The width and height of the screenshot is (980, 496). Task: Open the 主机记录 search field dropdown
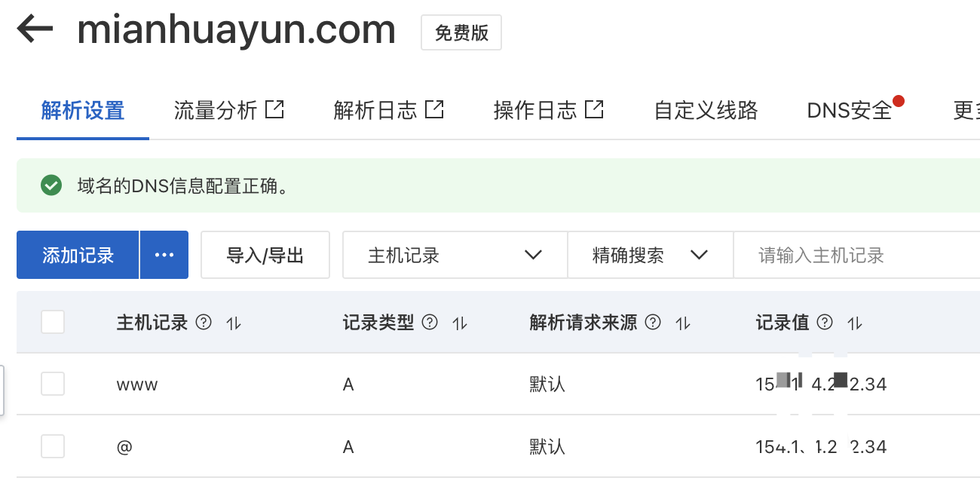[x=455, y=256]
